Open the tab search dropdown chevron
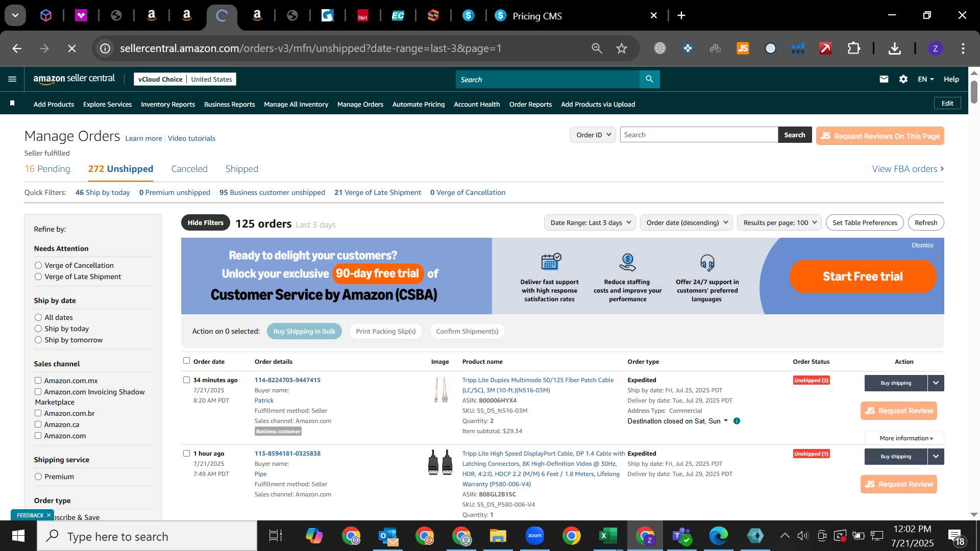 click(15, 15)
